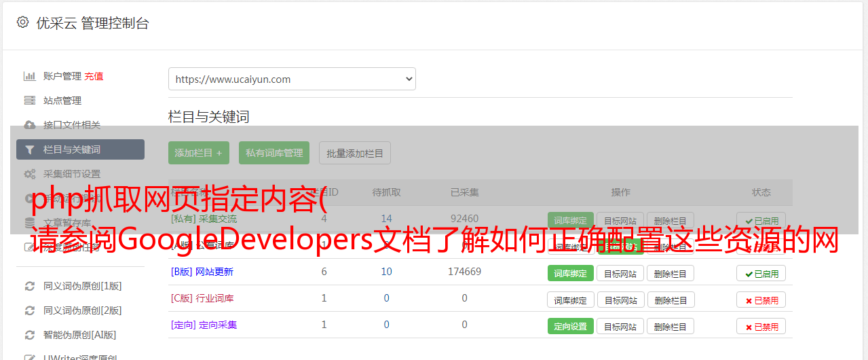Click the 待抓取 value 14 in 采集交流 row
The height and width of the screenshot is (360, 868).
click(387, 219)
